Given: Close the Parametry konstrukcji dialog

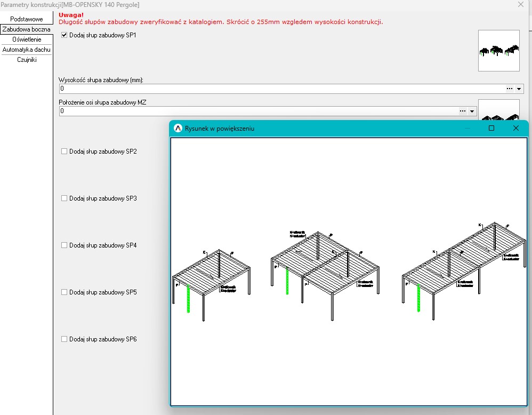Looking at the screenshot, I should [x=520, y=4].
